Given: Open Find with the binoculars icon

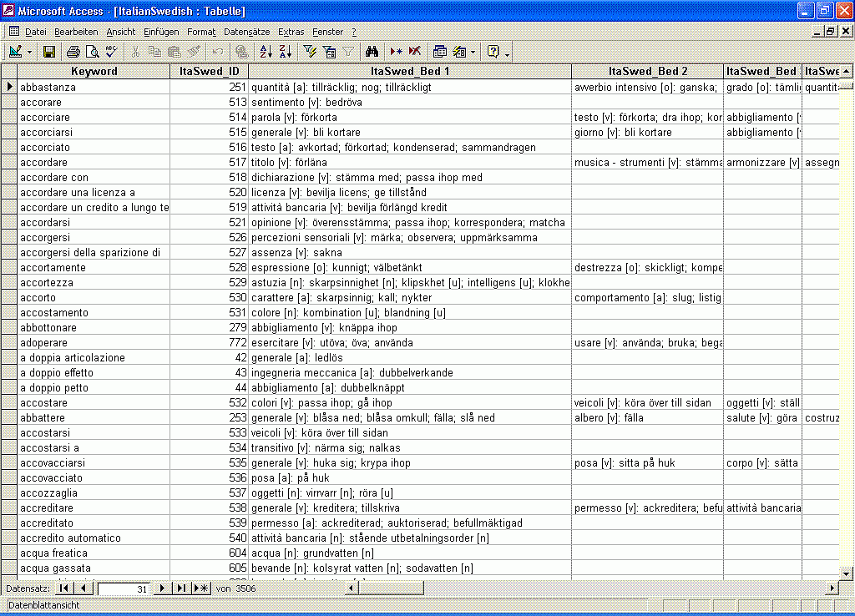Looking at the screenshot, I should click(x=372, y=52).
